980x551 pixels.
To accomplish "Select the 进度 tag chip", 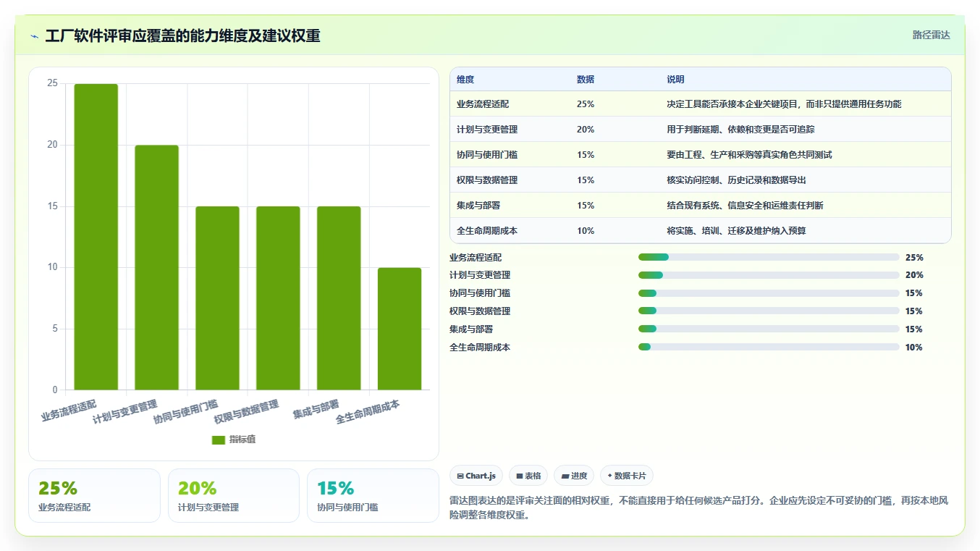I will (x=574, y=476).
